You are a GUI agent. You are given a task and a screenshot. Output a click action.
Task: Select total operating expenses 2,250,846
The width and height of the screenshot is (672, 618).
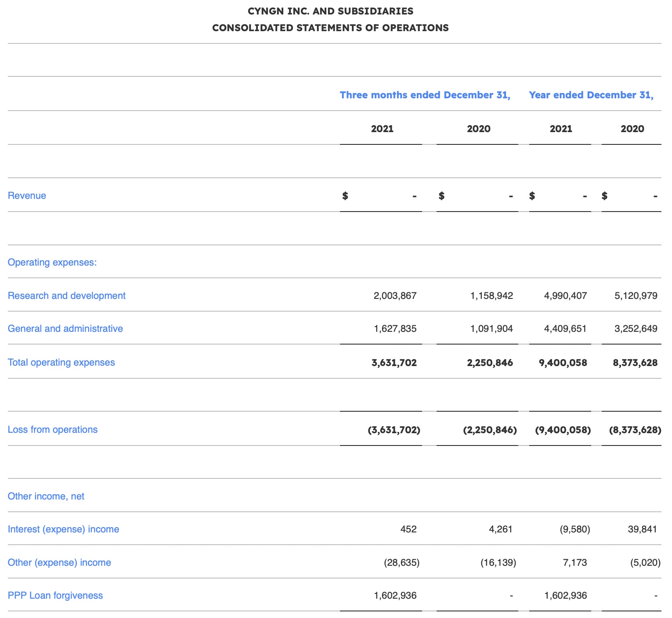pyautogui.click(x=490, y=363)
